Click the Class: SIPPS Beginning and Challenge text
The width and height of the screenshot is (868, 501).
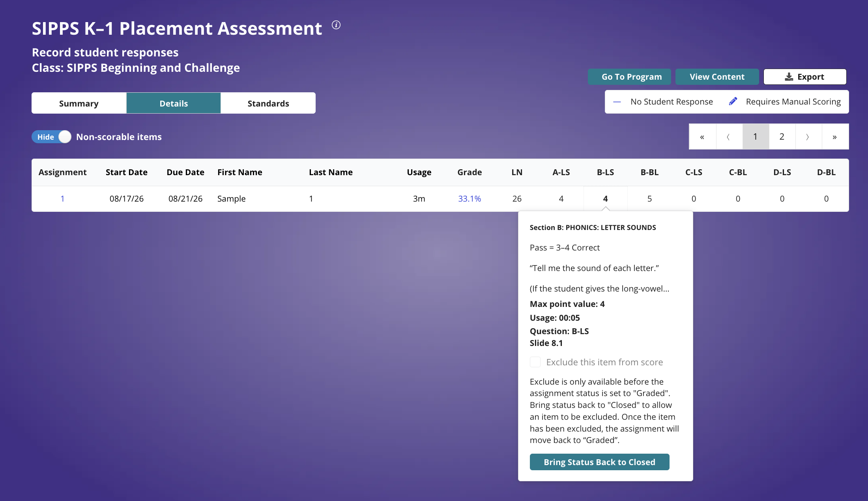136,68
